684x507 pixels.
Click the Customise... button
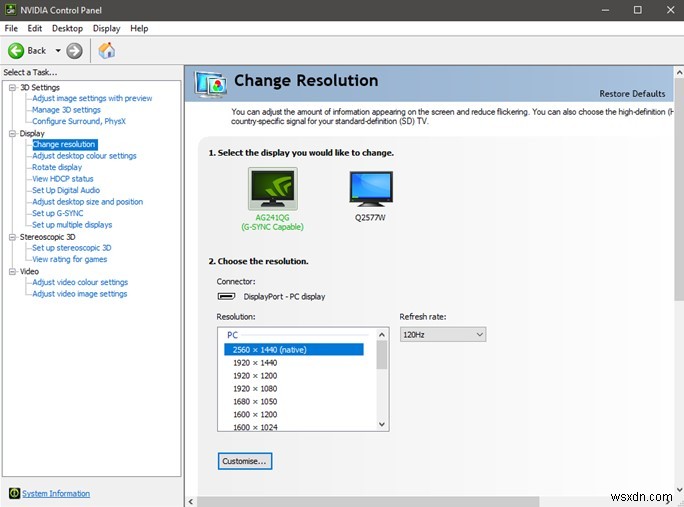pyautogui.click(x=245, y=461)
